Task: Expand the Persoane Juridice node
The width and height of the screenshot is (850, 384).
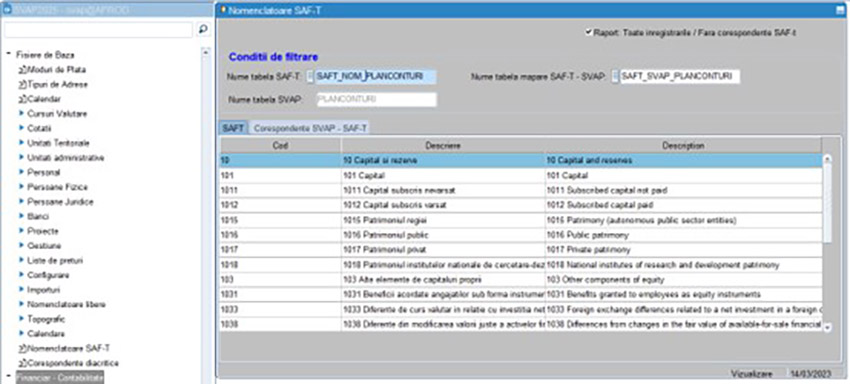Action: pos(22,202)
